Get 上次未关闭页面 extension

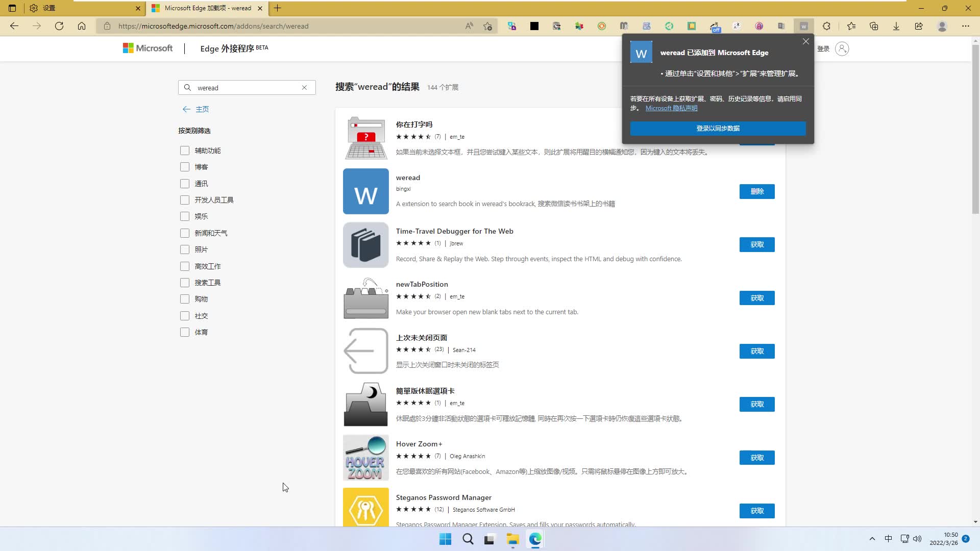pyautogui.click(x=757, y=351)
